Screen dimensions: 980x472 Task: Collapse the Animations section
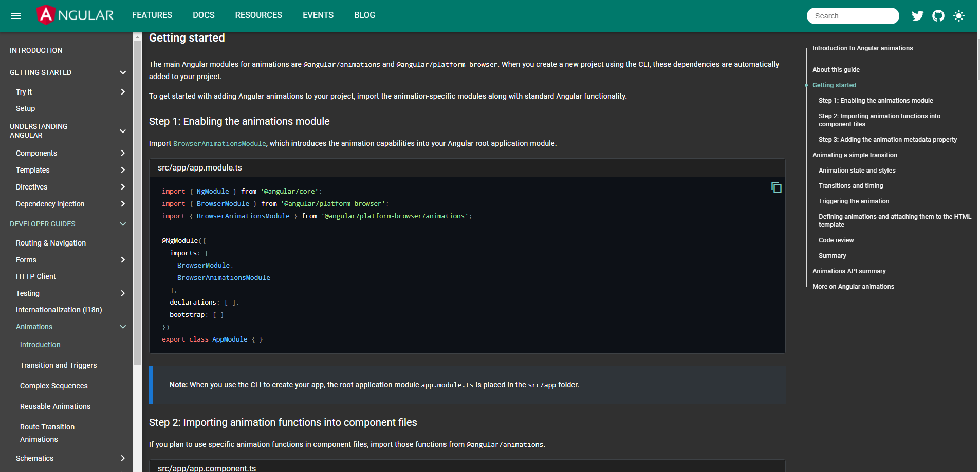click(x=123, y=327)
